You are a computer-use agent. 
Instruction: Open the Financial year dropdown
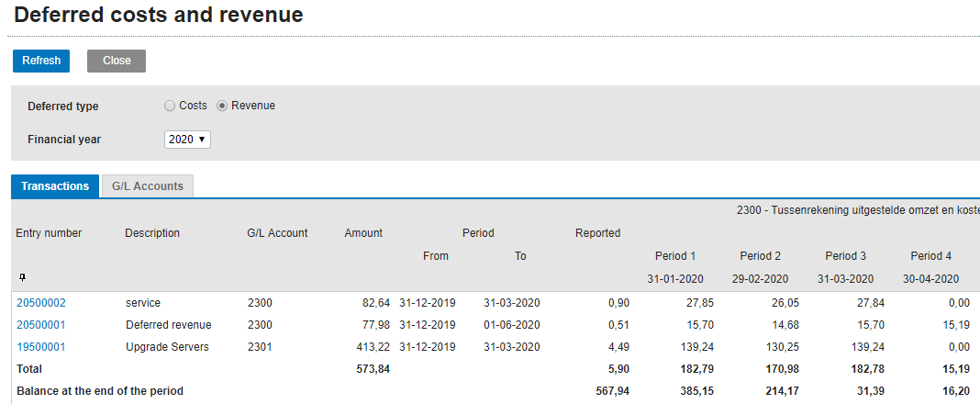point(188,140)
